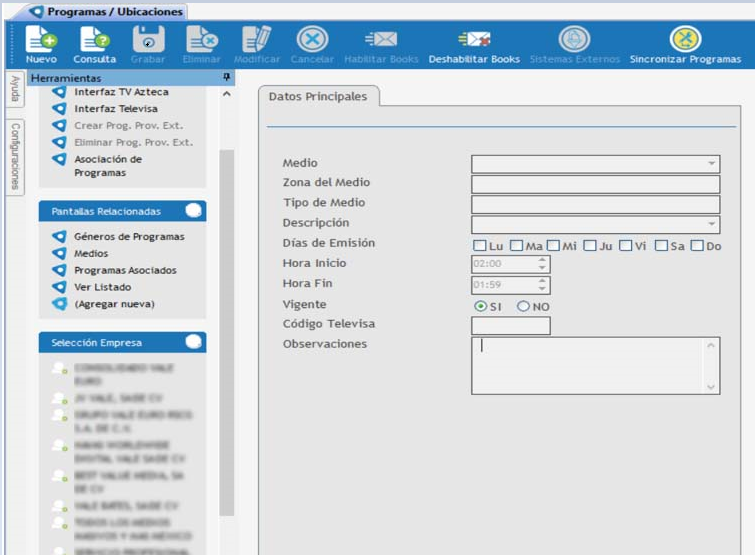Click arrow icon beside Medios
The image size is (755, 555).
pos(59,253)
